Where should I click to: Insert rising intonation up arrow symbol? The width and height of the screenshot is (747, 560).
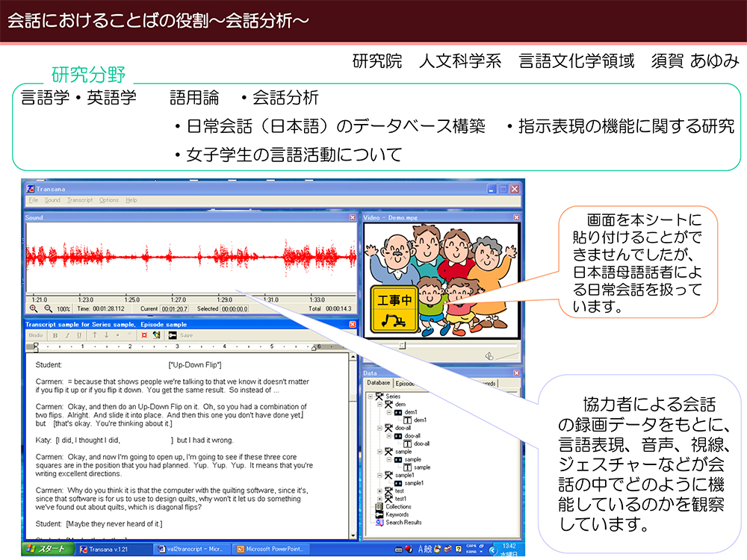(x=95, y=335)
